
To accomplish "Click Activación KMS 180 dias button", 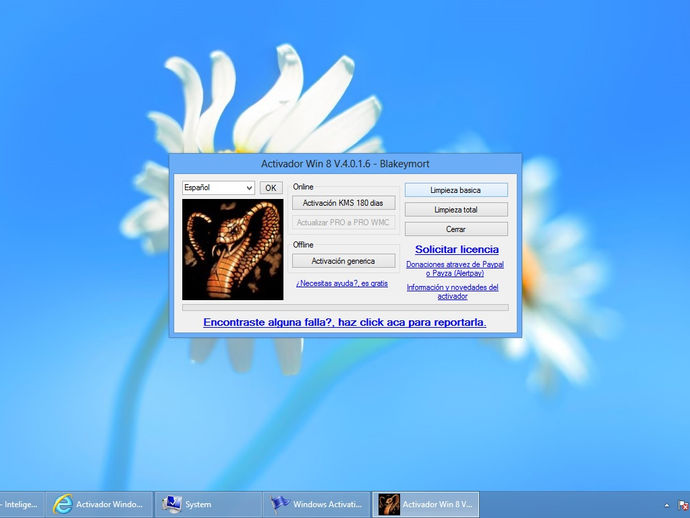I will [x=343, y=203].
